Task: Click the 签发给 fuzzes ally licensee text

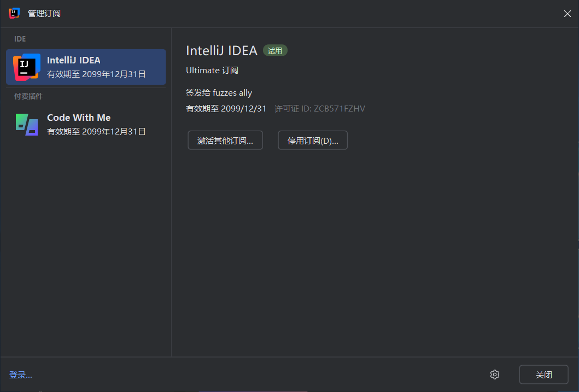Action: (219, 93)
